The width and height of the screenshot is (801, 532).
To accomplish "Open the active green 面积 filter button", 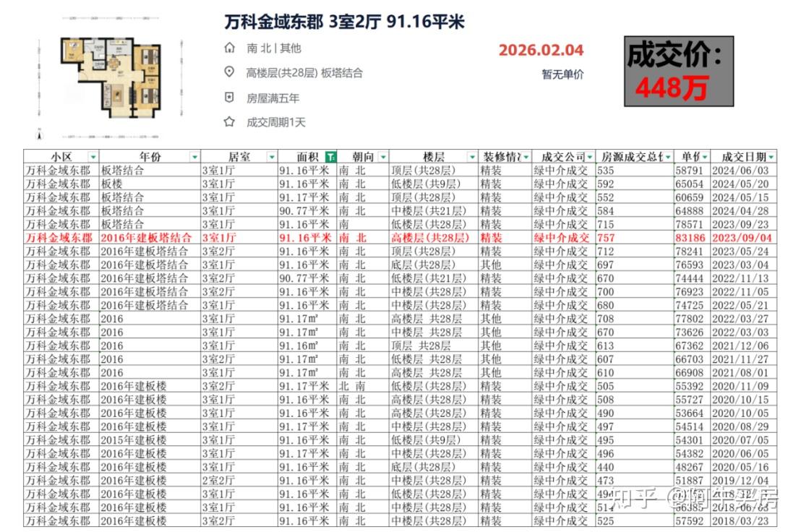I will [331, 157].
